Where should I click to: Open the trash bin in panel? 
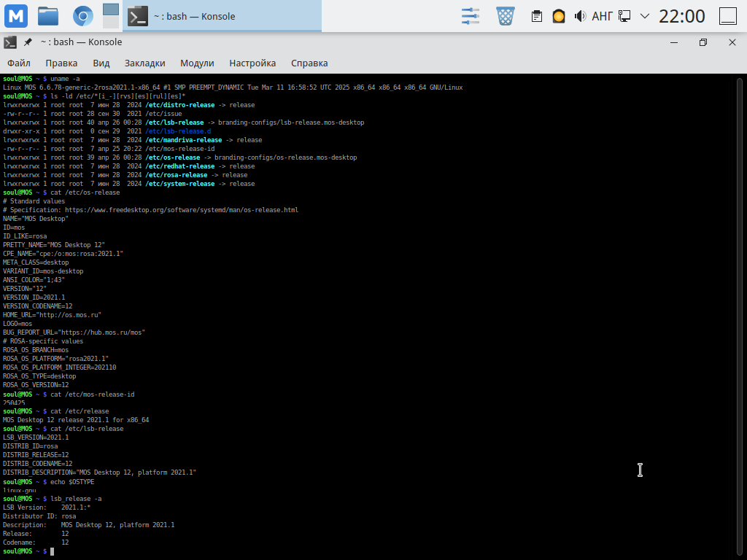pyautogui.click(x=506, y=16)
